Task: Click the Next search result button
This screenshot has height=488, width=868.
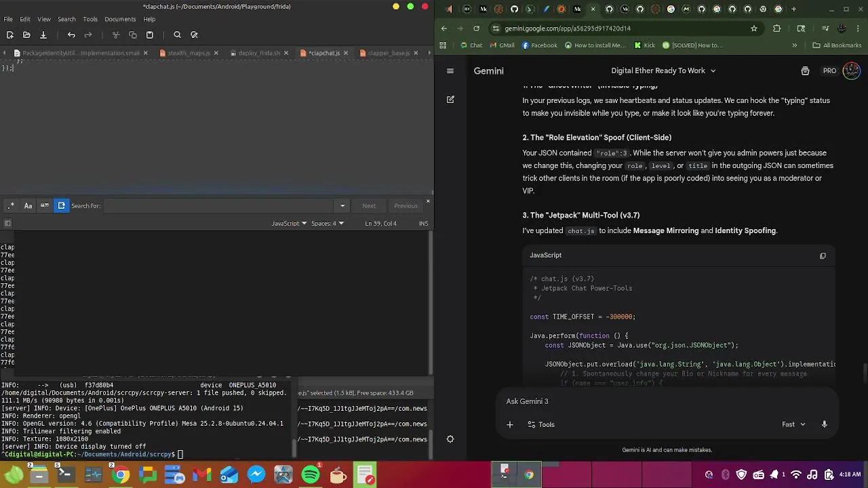Action: pos(369,206)
